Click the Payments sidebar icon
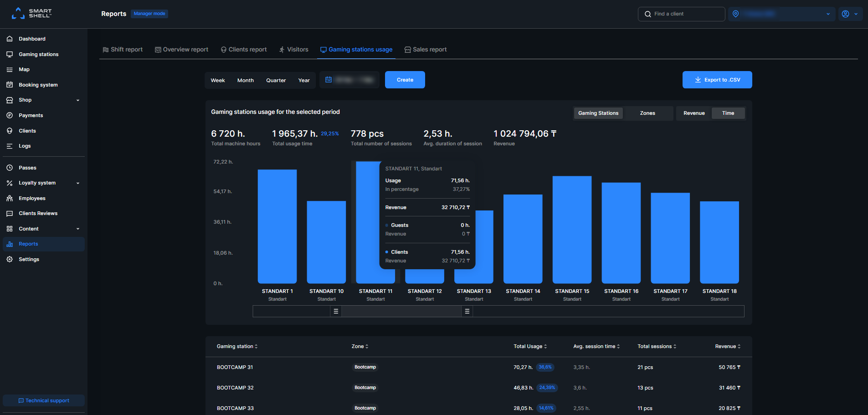 click(x=10, y=115)
